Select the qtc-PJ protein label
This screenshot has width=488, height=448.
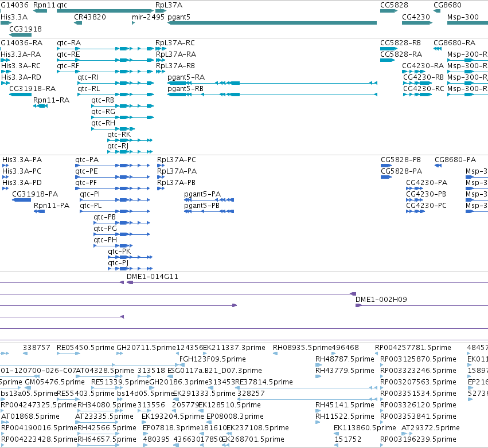(118, 263)
